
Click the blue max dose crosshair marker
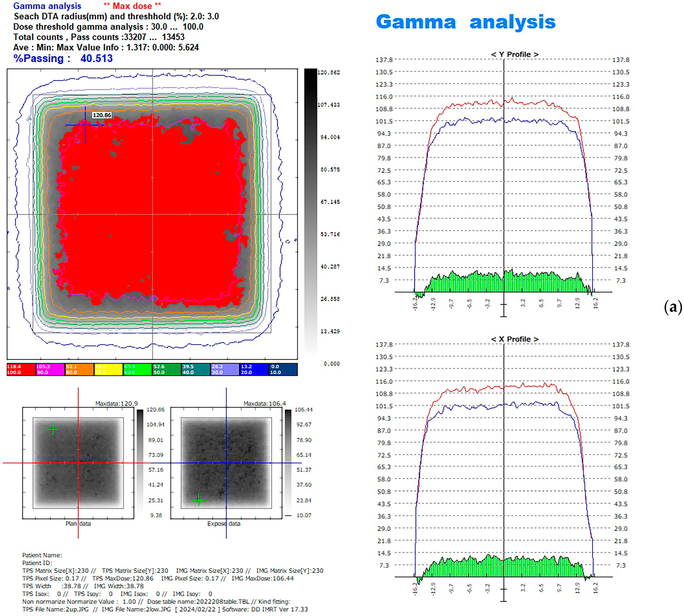[85, 125]
